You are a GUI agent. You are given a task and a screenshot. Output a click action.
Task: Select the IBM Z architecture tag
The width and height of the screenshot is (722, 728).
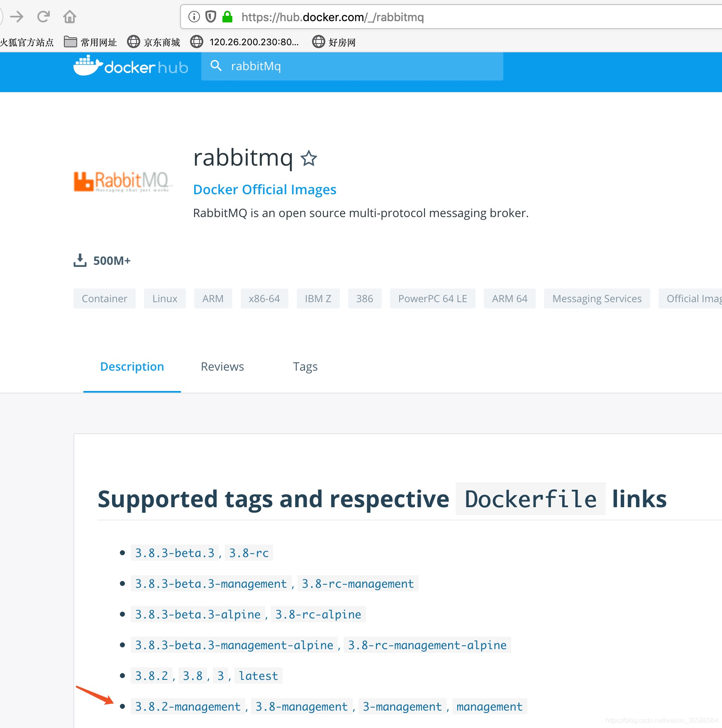tap(318, 298)
